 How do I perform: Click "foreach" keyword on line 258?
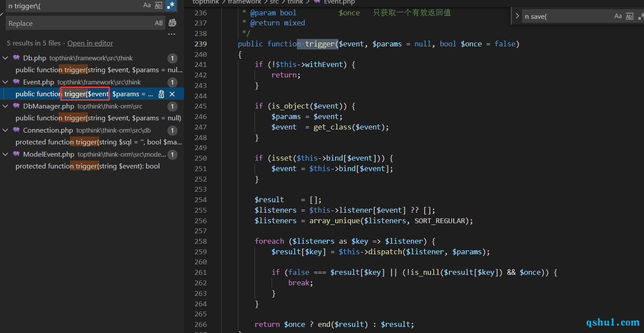[x=269, y=241]
